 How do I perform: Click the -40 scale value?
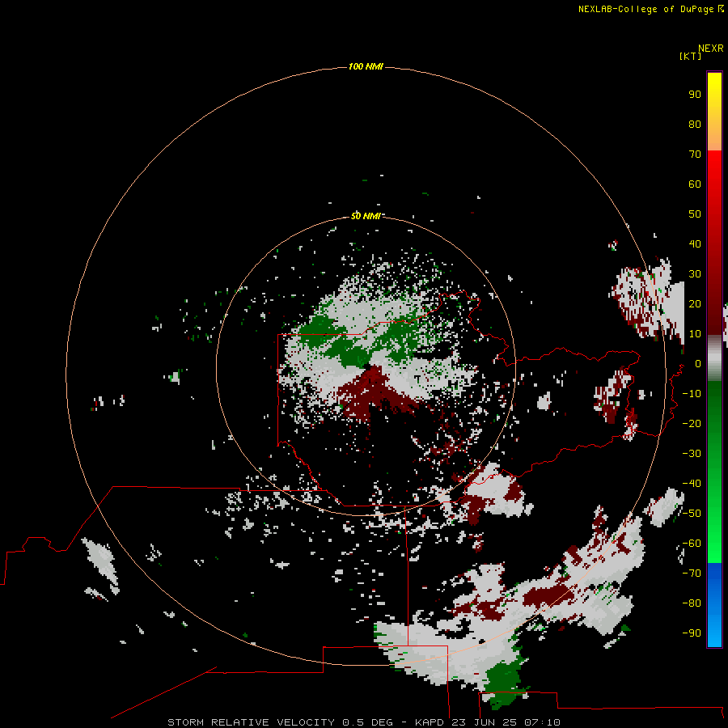coord(692,484)
